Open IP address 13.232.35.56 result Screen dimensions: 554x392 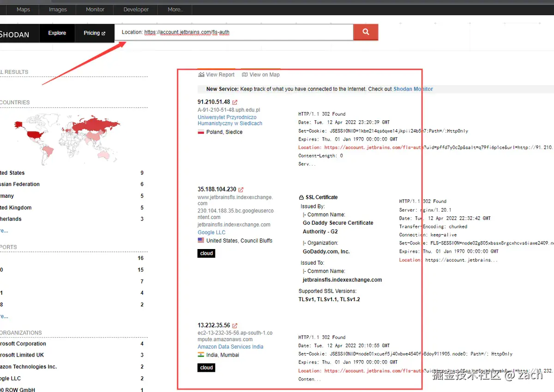pos(214,325)
